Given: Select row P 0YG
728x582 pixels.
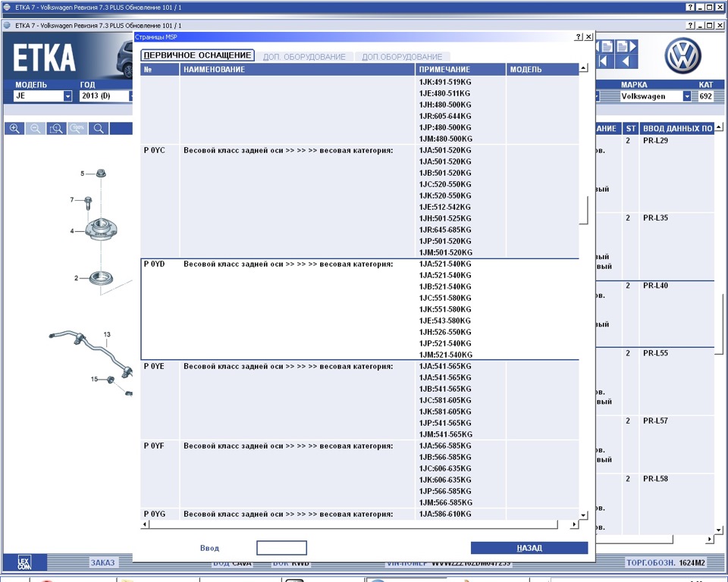Looking at the screenshot, I should [359, 515].
